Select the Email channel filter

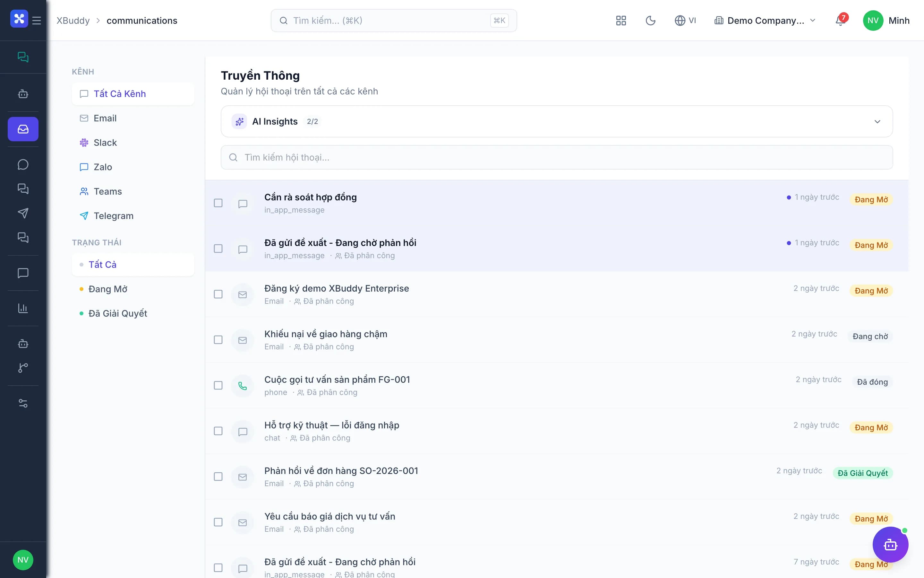[133, 118]
